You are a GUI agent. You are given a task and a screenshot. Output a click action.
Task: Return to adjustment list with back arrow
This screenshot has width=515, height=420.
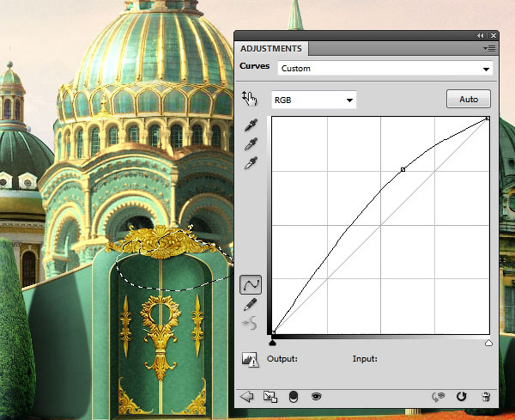coord(247,397)
